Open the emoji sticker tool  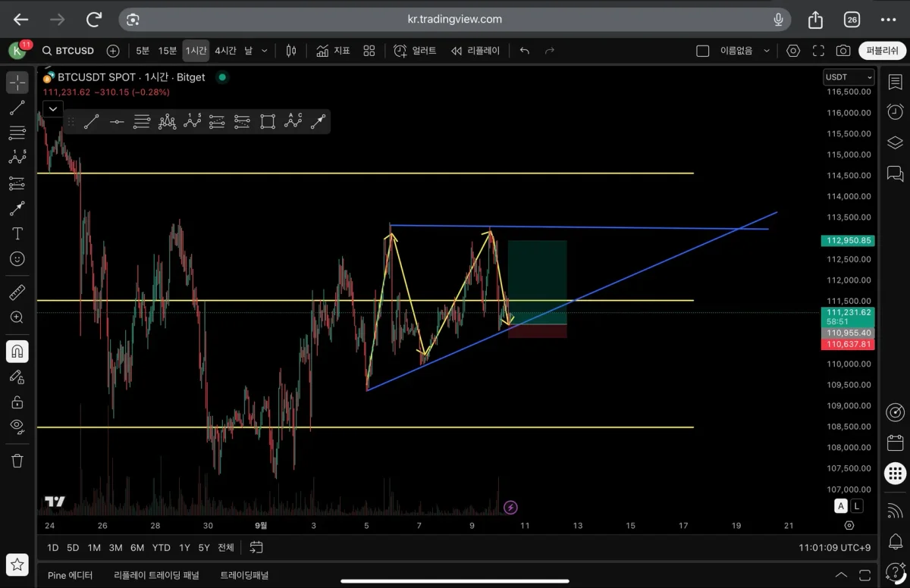coord(17,259)
